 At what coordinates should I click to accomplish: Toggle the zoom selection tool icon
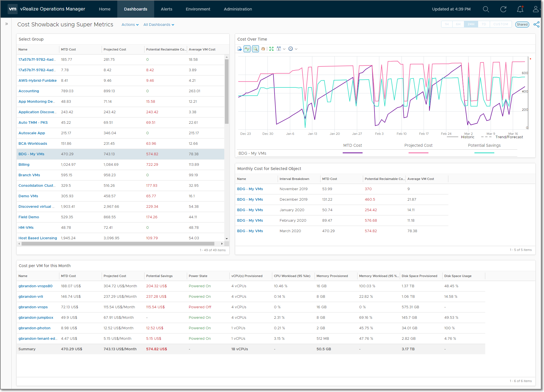point(256,49)
